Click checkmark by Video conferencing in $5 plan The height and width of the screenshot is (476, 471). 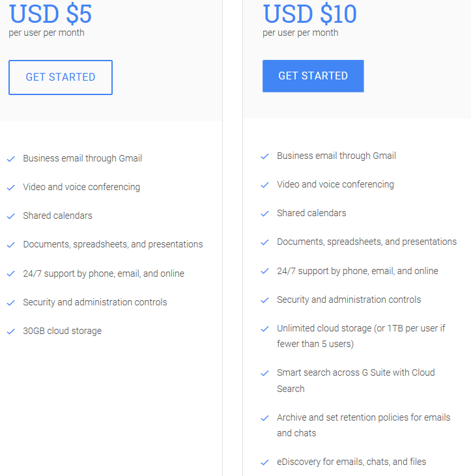11,188
